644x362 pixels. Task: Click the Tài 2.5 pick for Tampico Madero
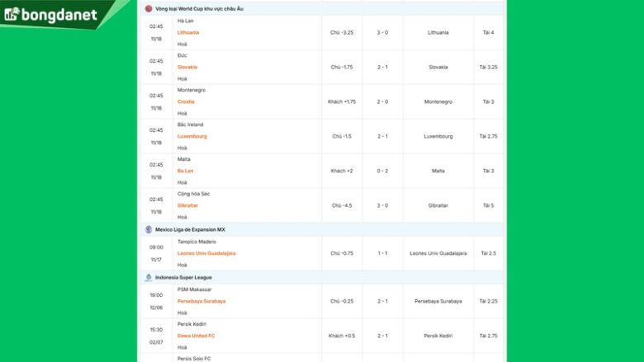pos(489,253)
